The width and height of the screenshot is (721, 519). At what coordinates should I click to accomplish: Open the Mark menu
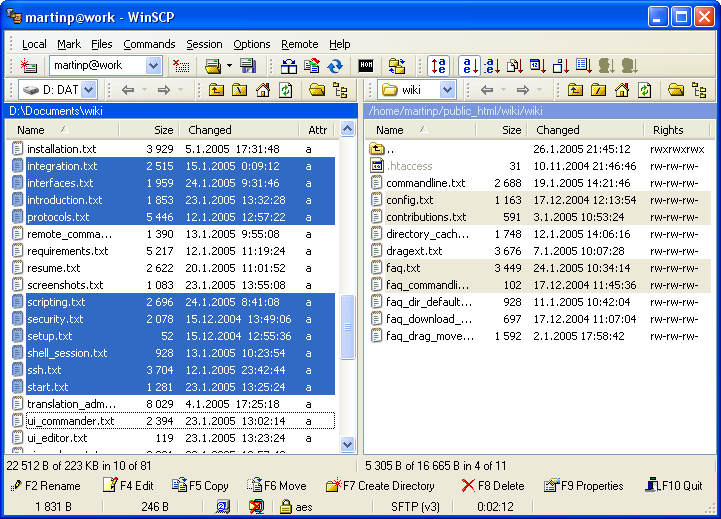[69, 44]
